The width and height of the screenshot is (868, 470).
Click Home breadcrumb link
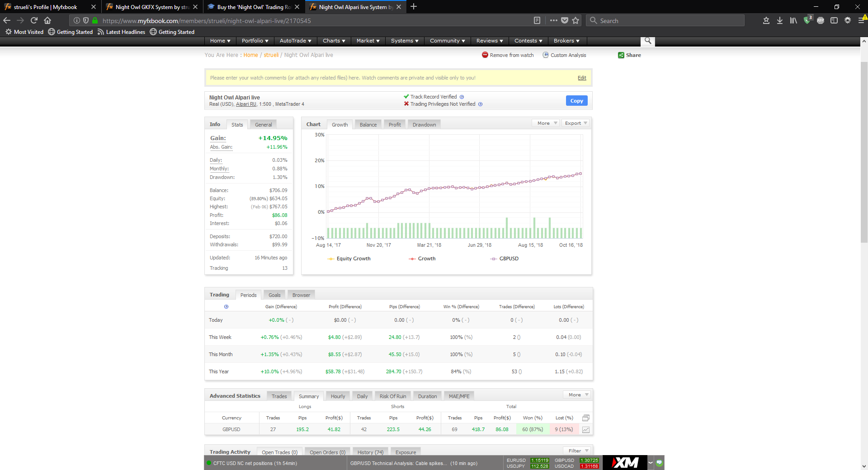[250, 55]
